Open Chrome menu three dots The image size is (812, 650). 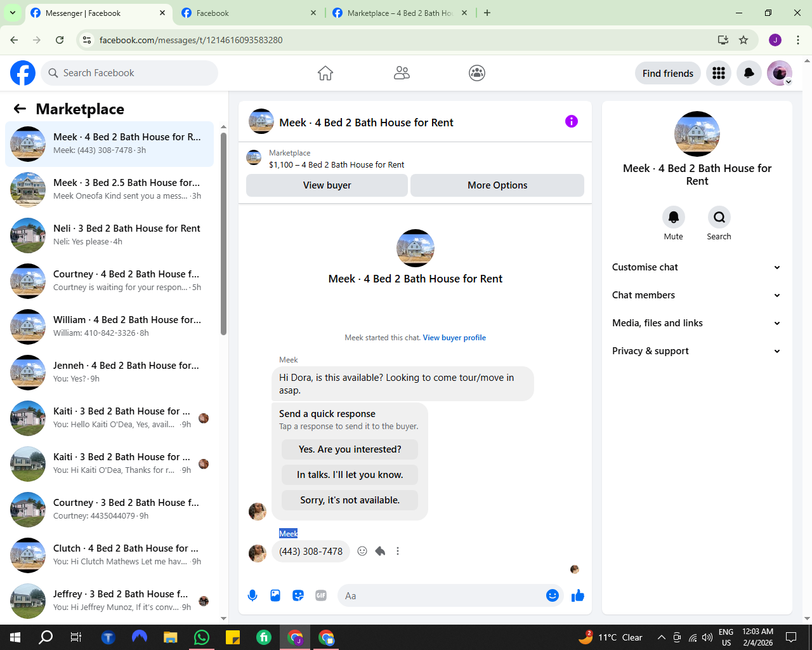pos(798,40)
